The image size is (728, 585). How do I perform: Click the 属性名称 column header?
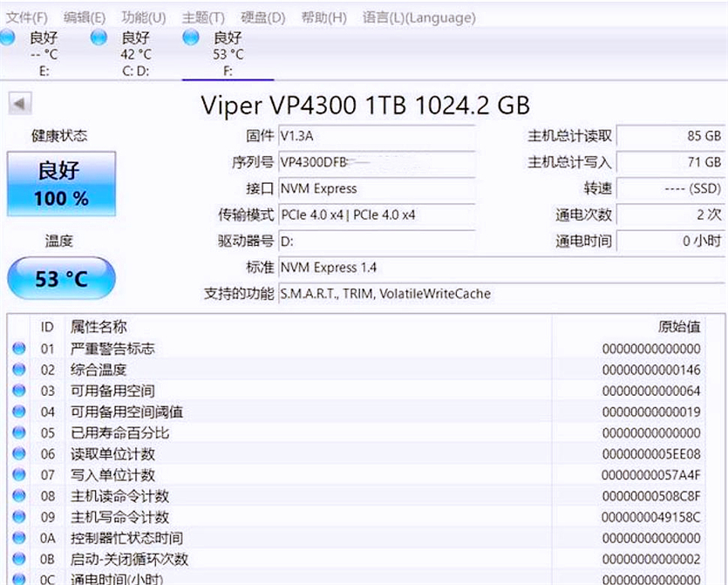pos(99,327)
